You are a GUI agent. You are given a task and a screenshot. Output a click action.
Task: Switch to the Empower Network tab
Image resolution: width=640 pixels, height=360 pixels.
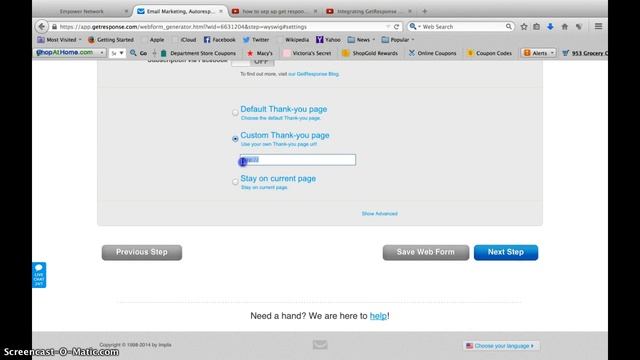click(82, 11)
